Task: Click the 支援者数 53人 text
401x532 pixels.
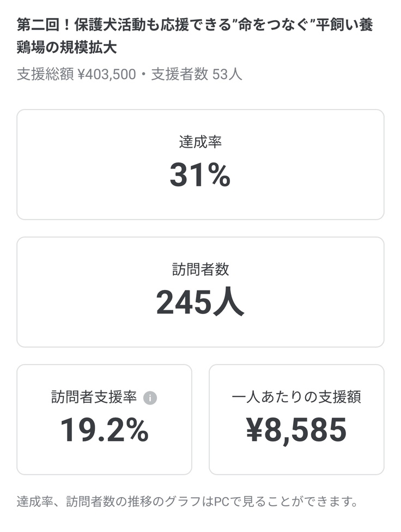Action: [x=197, y=74]
